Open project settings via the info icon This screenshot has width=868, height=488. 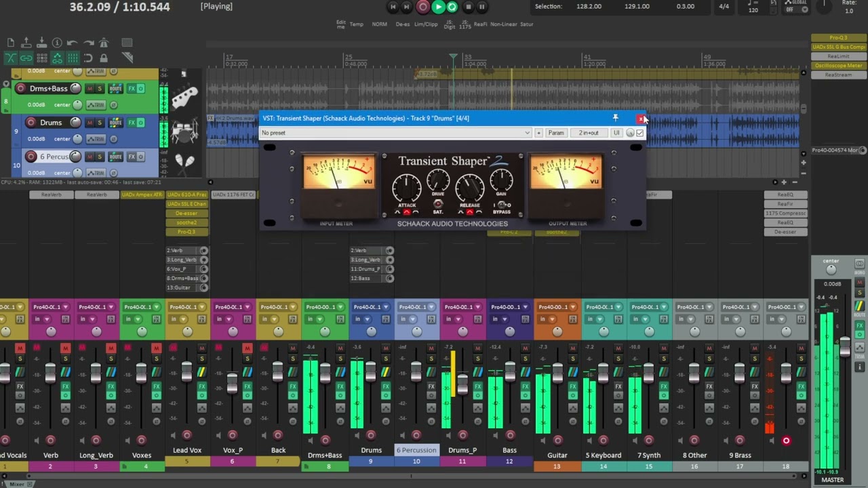click(57, 43)
